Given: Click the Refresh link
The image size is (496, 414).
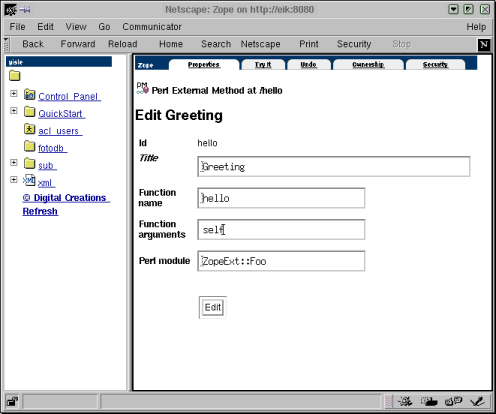Looking at the screenshot, I should point(40,211).
